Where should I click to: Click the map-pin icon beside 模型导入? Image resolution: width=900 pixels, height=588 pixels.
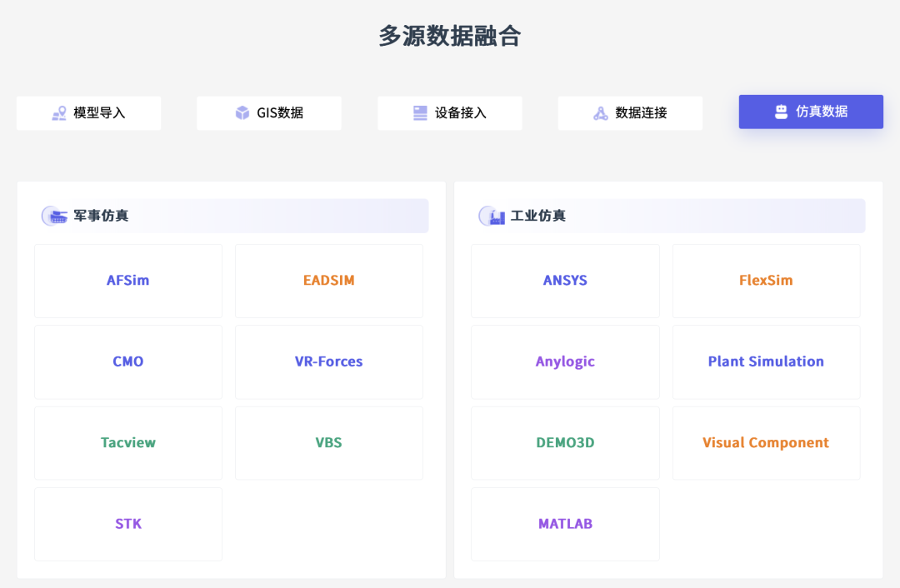(x=59, y=113)
